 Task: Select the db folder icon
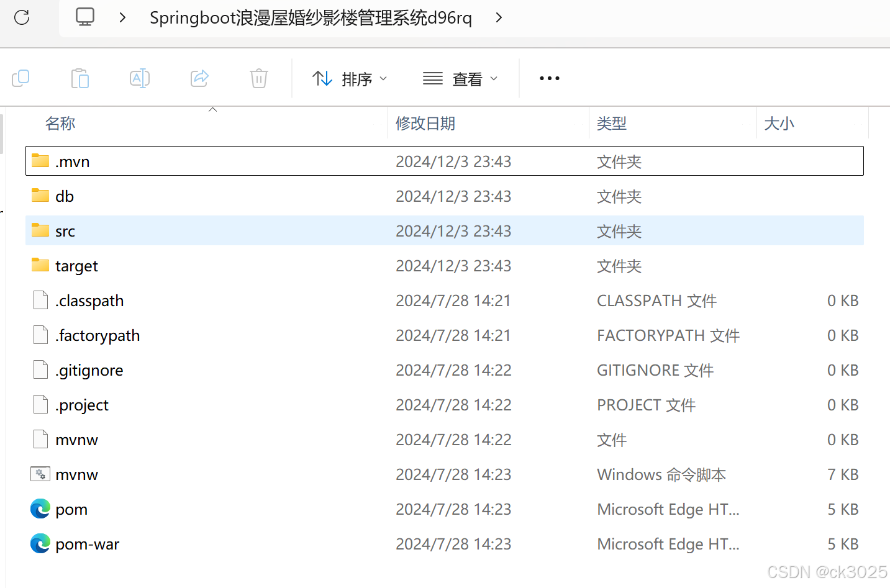pos(40,196)
